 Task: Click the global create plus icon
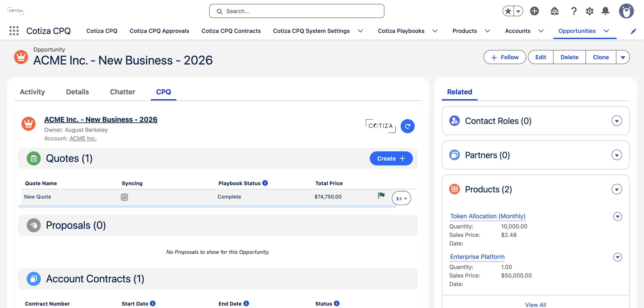(x=534, y=11)
